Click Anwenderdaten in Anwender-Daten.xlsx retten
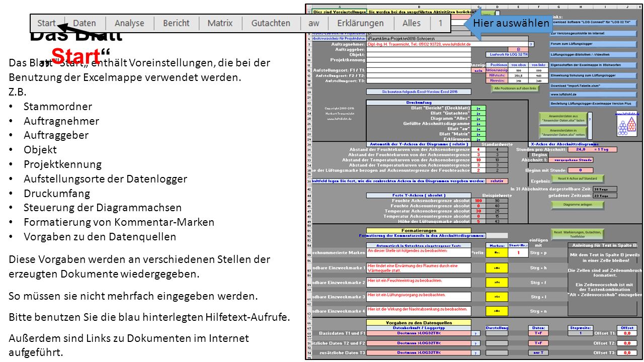The height and width of the screenshot is (362, 644). point(562,132)
